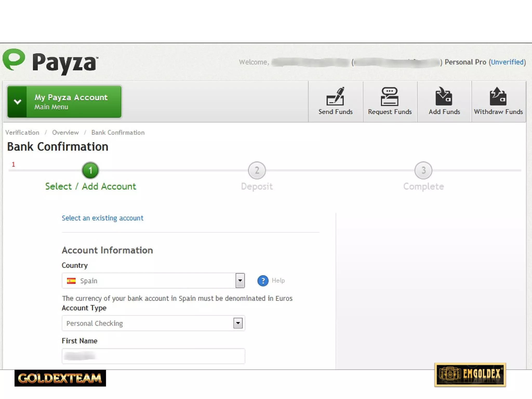This screenshot has height=399, width=532.
Task: Click the Spain flag icon in Country field
Action: pyautogui.click(x=71, y=281)
